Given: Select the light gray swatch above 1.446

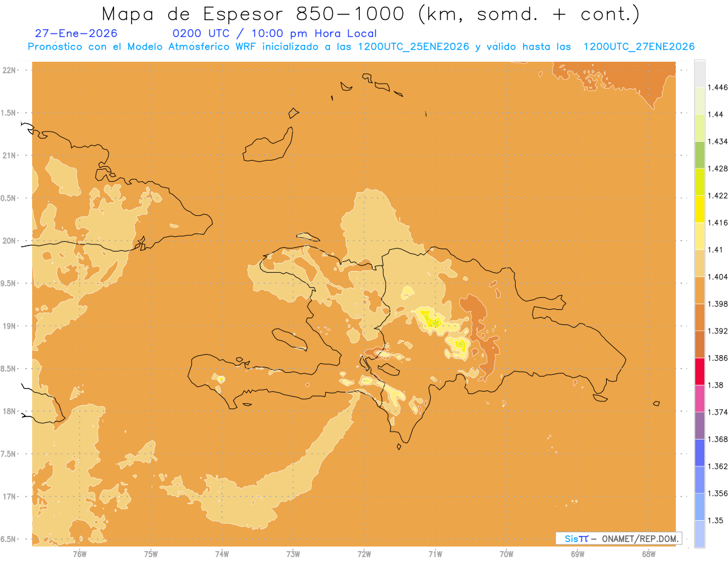Looking at the screenshot, I should pos(699,73).
